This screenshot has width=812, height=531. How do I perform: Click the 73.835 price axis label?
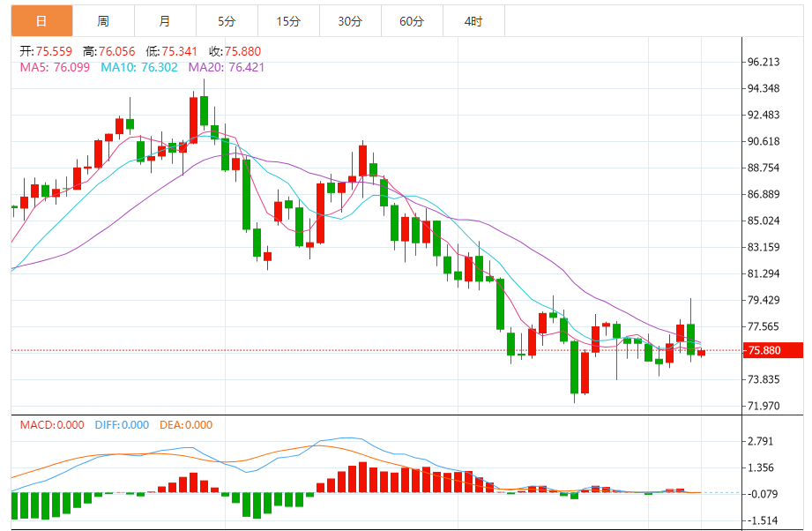click(x=764, y=379)
